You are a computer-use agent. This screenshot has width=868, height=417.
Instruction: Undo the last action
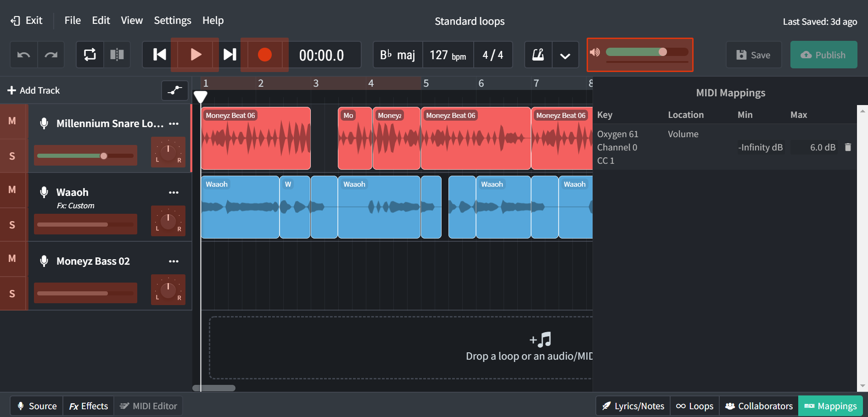(24, 55)
